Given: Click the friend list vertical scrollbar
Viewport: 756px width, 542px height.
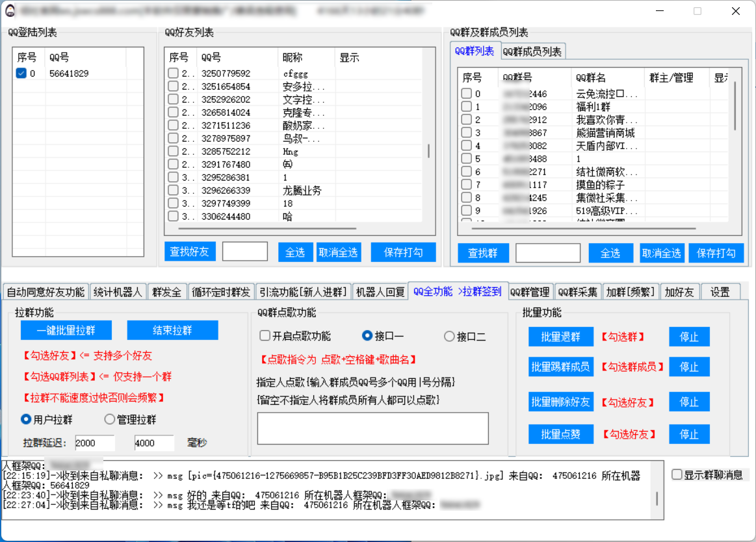Looking at the screenshot, I should pos(428,151).
